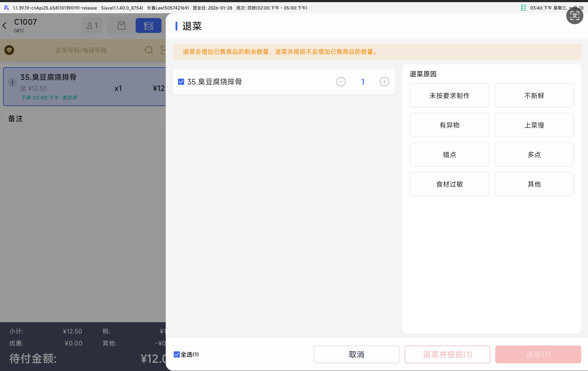Screen dimensions: 588x371
Task: Increase return quantity with plus button
Action: (384, 82)
